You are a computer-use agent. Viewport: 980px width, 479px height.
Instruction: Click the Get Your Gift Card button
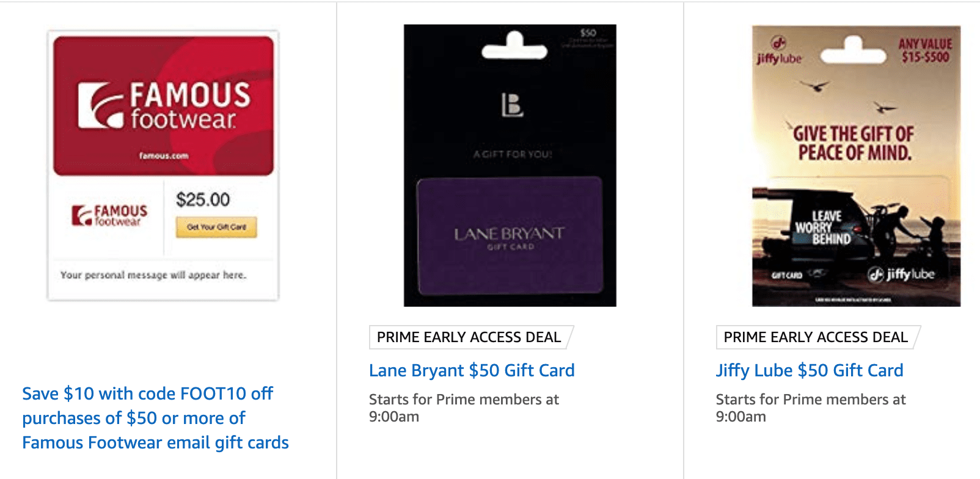tap(216, 227)
